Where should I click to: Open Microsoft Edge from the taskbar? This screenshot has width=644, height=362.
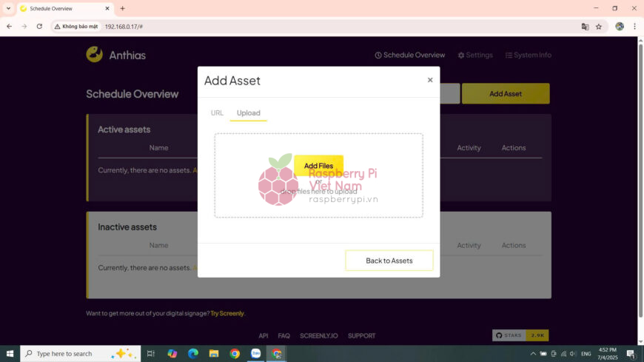pyautogui.click(x=193, y=354)
